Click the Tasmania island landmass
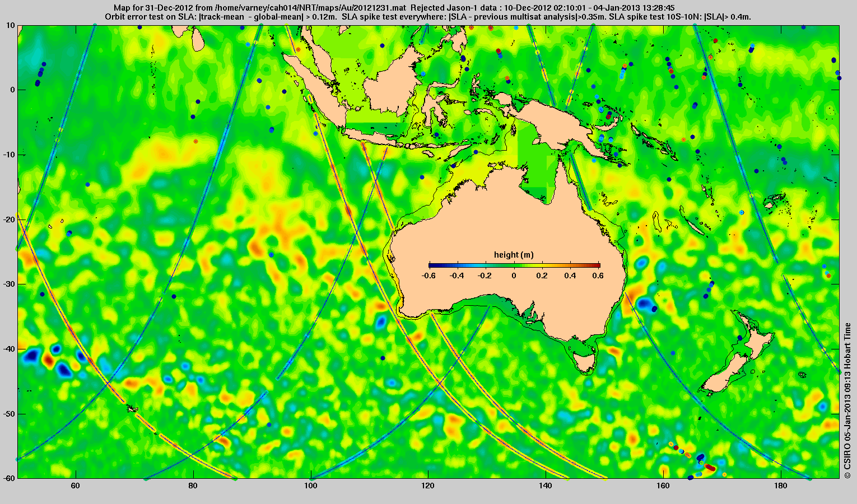Image resolution: width=857 pixels, height=504 pixels. [x=585, y=363]
